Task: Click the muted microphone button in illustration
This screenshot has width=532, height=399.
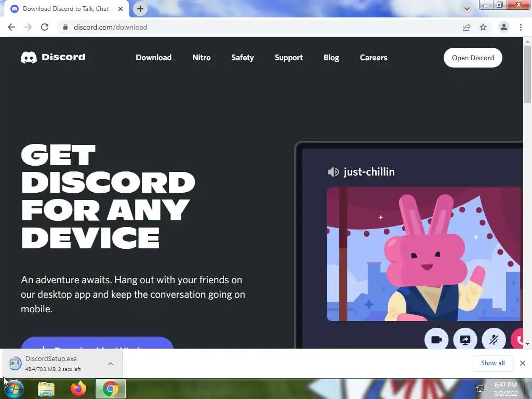Action: coord(494,340)
